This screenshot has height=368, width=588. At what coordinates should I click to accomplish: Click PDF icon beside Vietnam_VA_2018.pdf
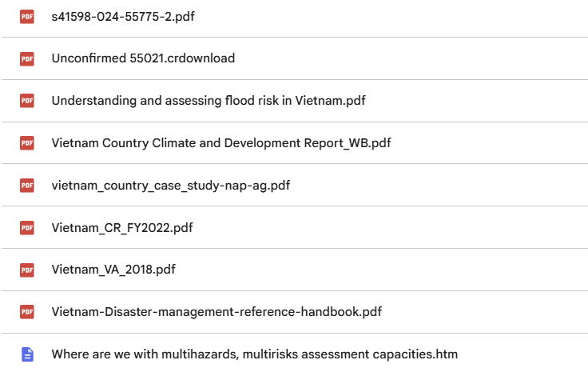(27, 270)
